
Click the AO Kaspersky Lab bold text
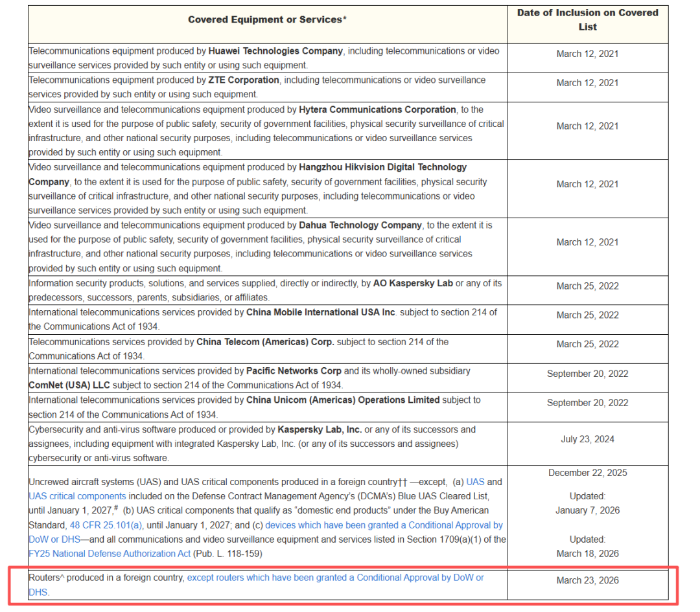412,283
